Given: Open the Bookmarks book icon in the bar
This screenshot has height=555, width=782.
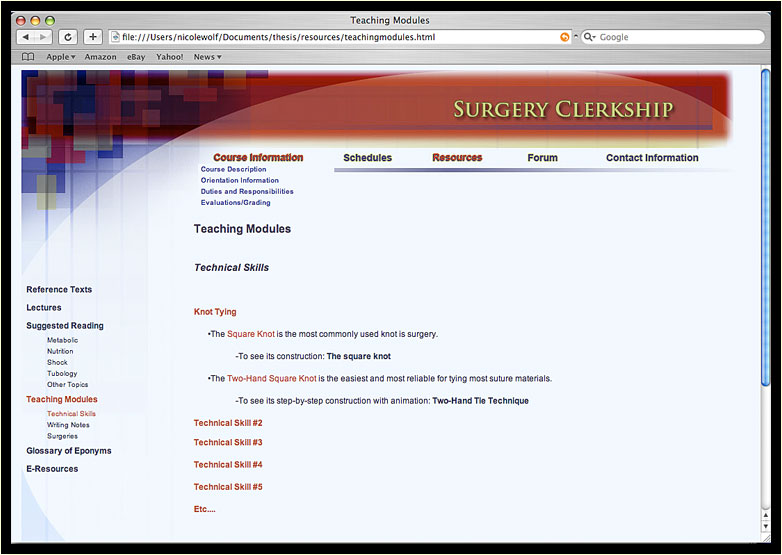Looking at the screenshot, I should click(28, 57).
